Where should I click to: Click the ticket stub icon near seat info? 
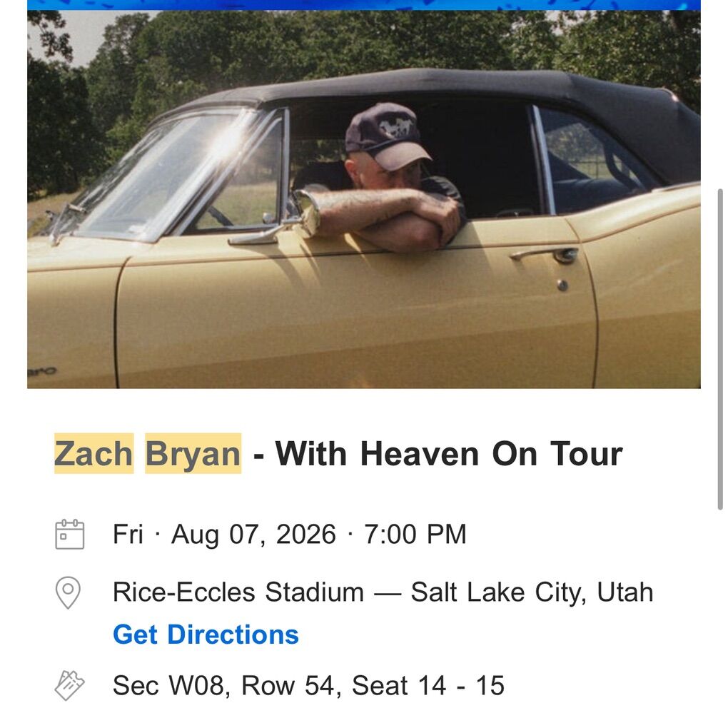tap(69, 685)
